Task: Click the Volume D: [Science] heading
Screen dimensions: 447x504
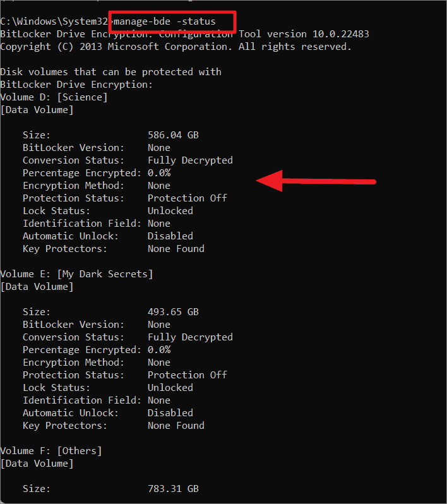Action: tap(54, 97)
